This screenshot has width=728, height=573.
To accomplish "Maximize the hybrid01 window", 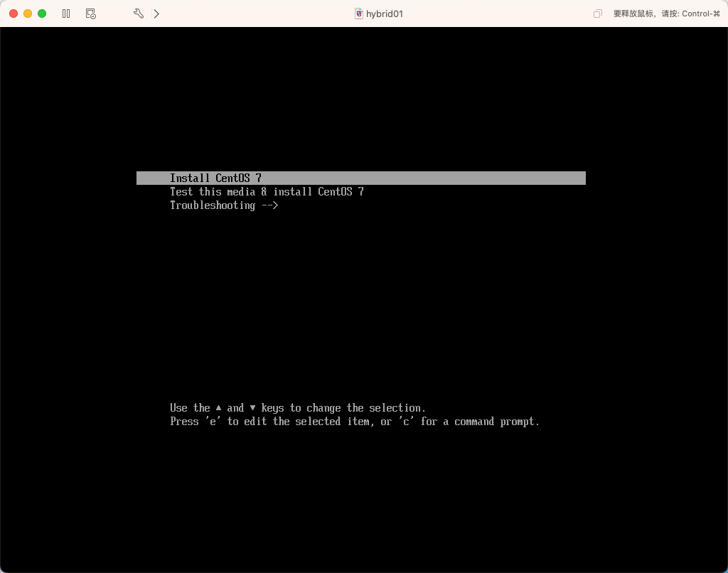I will (42, 14).
